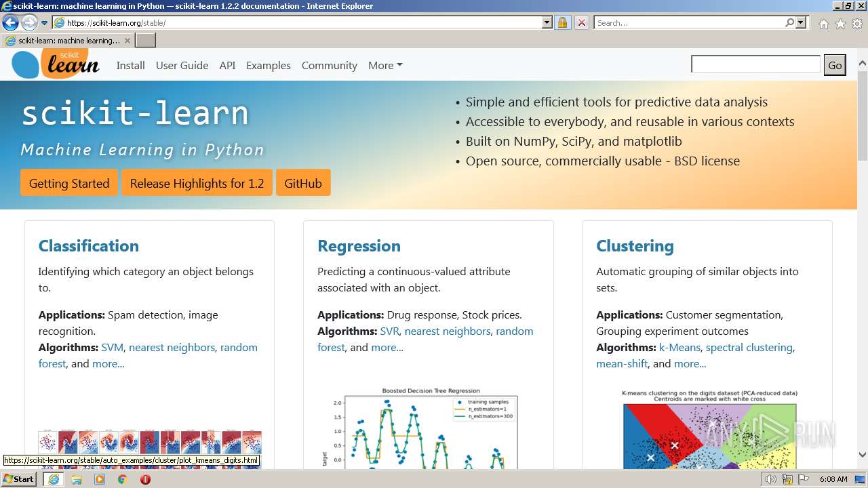Open the recent pages dropdown arrow
Screen dimensions: 868x488
point(45,23)
